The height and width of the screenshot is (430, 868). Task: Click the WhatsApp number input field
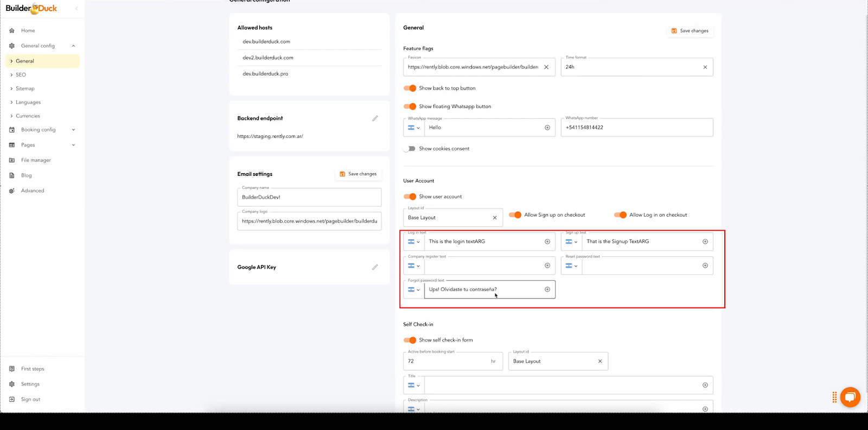pyautogui.click(x=636, y=128)
